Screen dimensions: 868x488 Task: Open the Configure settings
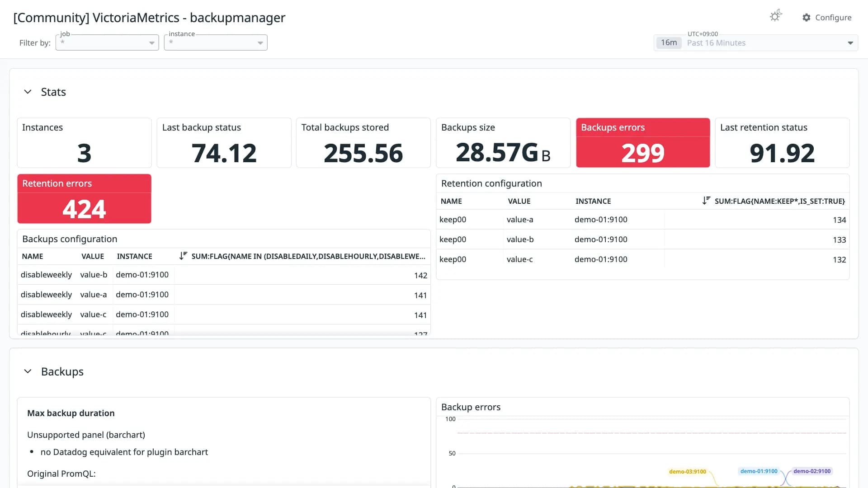(827, 17)
